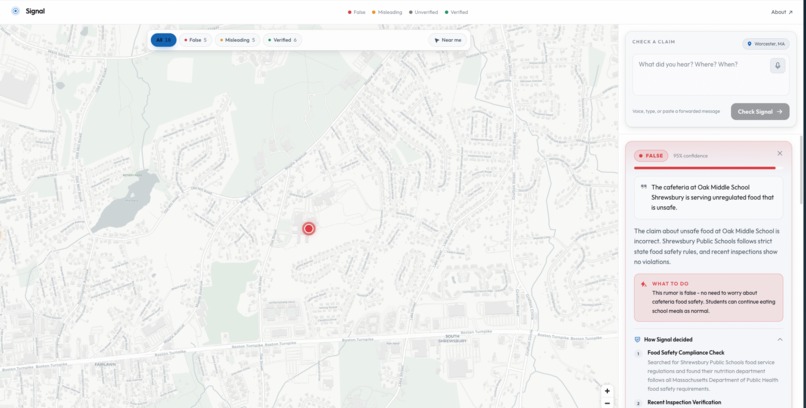
Task: Click the red confidence progress bar
Action: (x=705, y=168)
